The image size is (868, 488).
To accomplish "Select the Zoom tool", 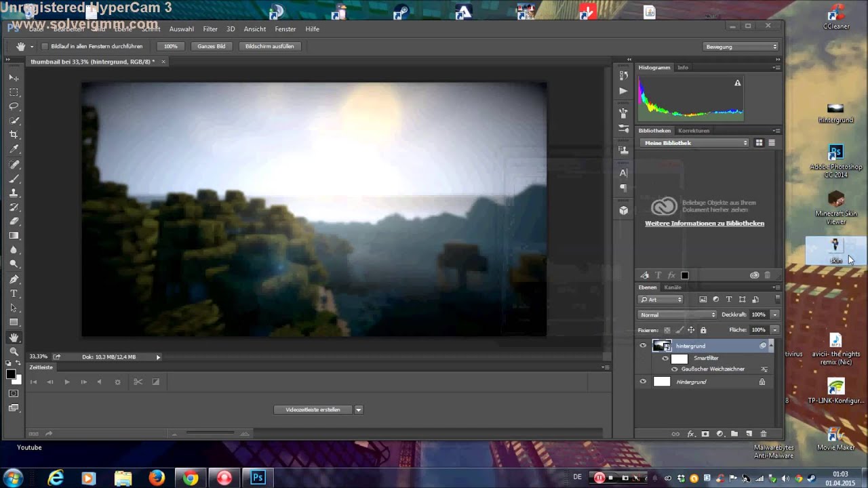I will (14, 351).
